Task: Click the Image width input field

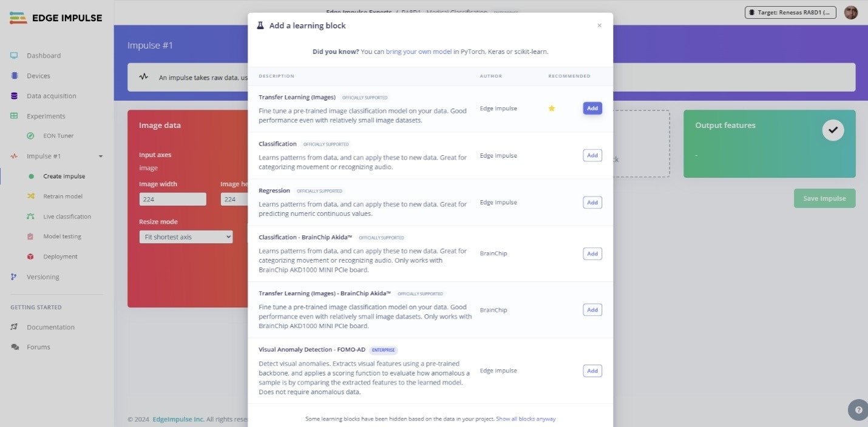Action: (172, 199)
